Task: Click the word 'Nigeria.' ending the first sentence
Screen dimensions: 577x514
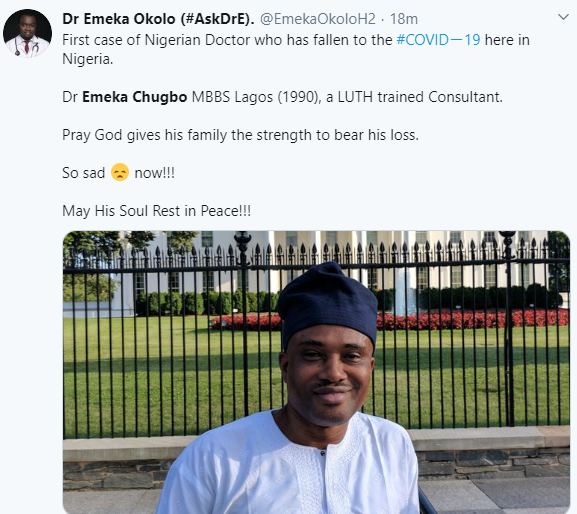Action: pos(88,59)
